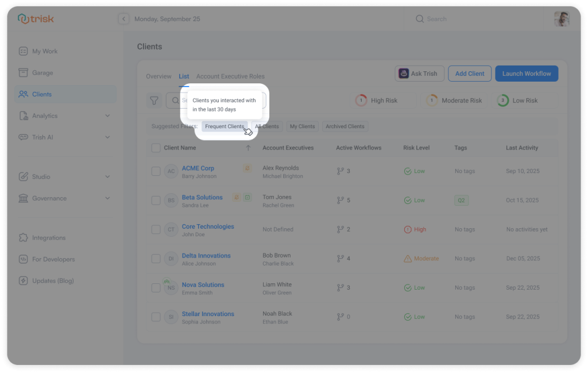Expand the Analytics section
Screen dimensions: 588x373
pyautogui.click(x=107, y=116)
